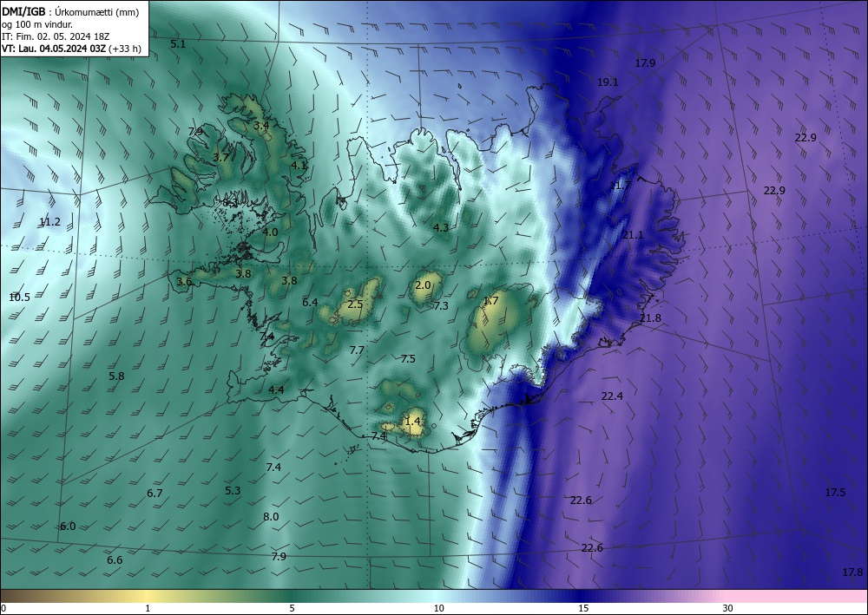
Task: Click the 5.1 precipitation value
Action: pyautogui.click(x=178, y=44)
